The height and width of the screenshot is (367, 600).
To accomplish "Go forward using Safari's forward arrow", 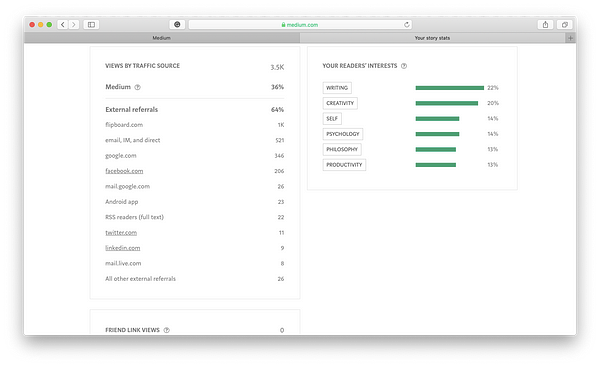I will point(74,24).
